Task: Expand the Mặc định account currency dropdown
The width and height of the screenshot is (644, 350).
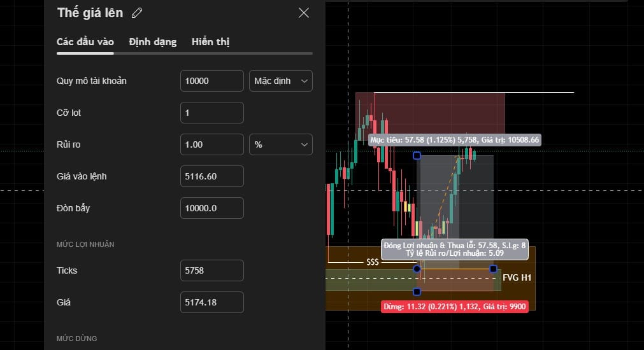Action: pos(280,81)
